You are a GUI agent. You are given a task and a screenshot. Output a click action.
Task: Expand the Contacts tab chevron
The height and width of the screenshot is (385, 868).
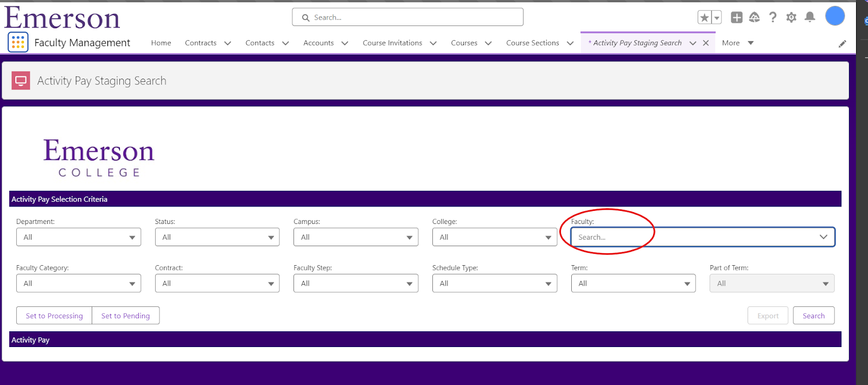(285, 43)
